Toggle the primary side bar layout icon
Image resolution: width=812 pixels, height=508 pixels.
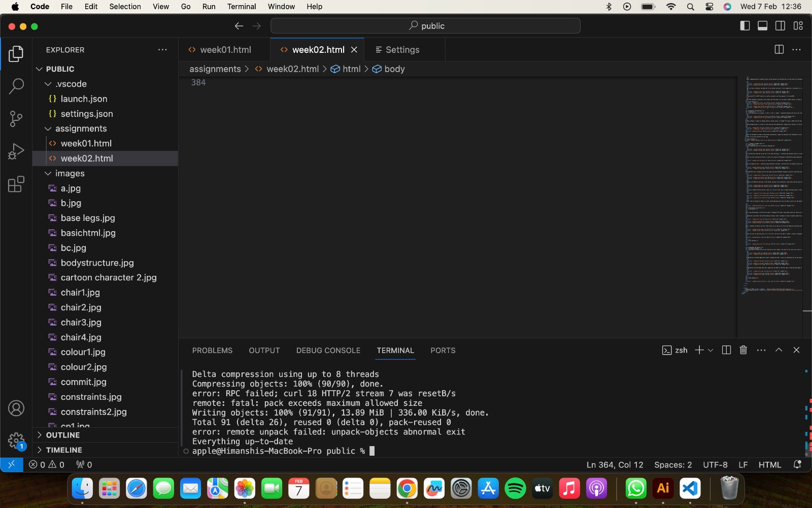(745, 26)
